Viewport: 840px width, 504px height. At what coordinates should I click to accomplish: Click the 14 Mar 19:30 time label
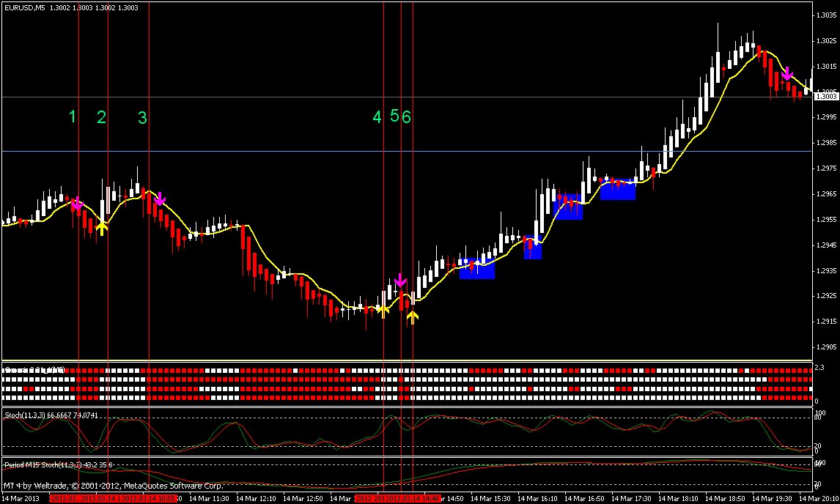[x=772, y=499]
